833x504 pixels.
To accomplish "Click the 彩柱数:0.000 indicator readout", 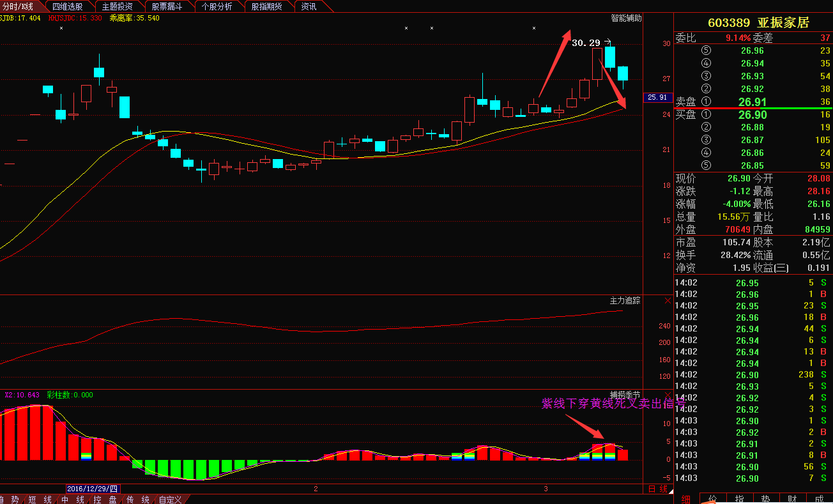I will tap(70, 395).
